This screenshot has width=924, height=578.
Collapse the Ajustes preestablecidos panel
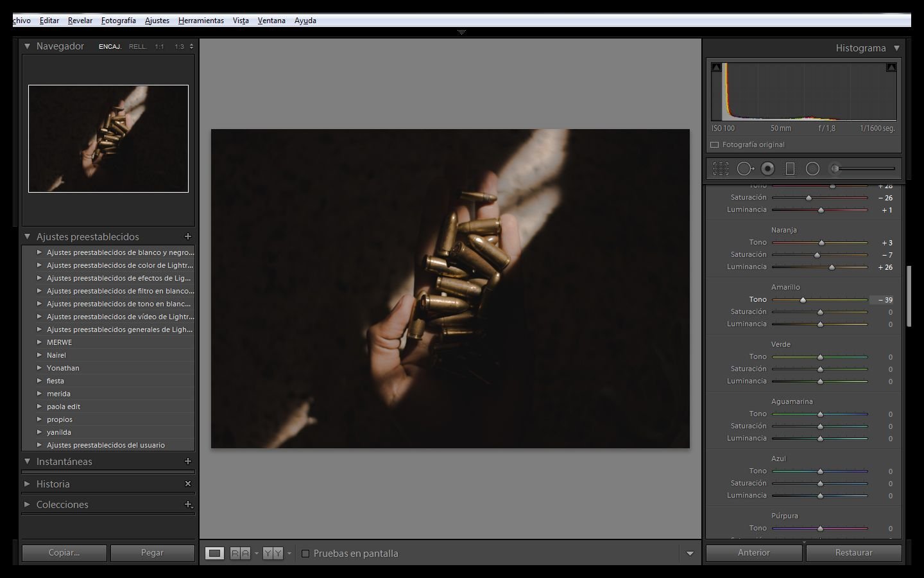tap(27, 236)
